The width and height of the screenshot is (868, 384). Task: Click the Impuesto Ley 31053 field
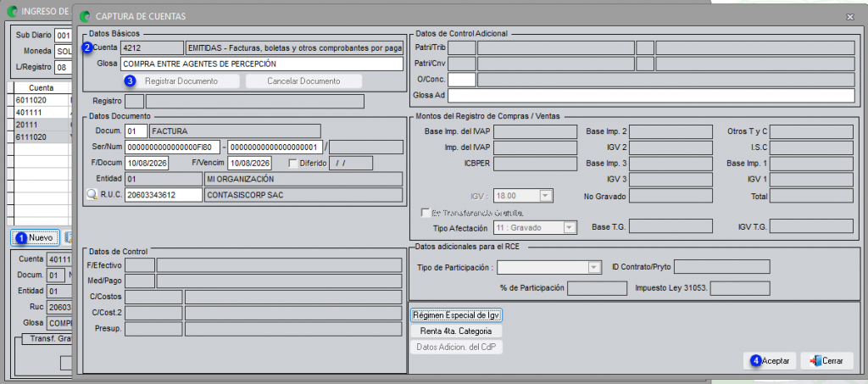(x=740, y=289)
